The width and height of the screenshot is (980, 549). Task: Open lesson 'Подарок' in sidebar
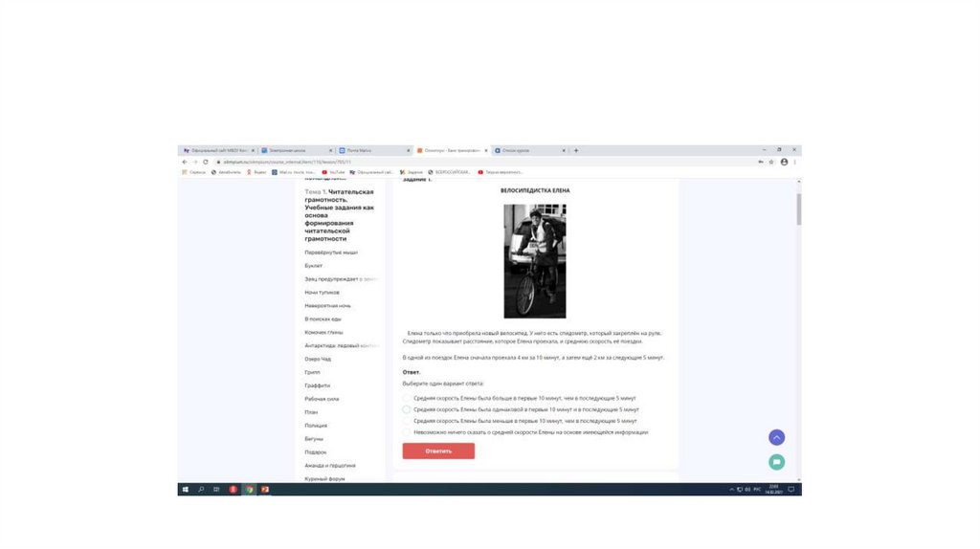click(315, 452)
